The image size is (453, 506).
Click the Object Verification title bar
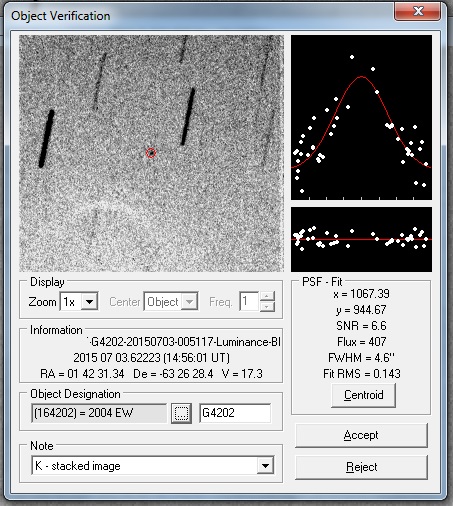click(200, 15)
